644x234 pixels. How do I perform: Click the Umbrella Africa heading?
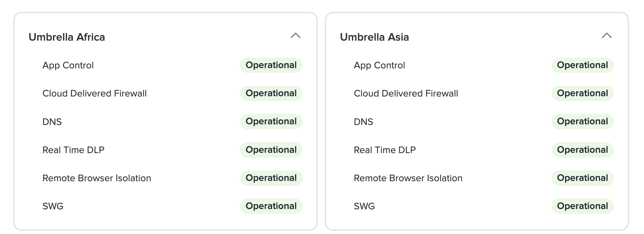pyautogui.click(x=67, y=37)
